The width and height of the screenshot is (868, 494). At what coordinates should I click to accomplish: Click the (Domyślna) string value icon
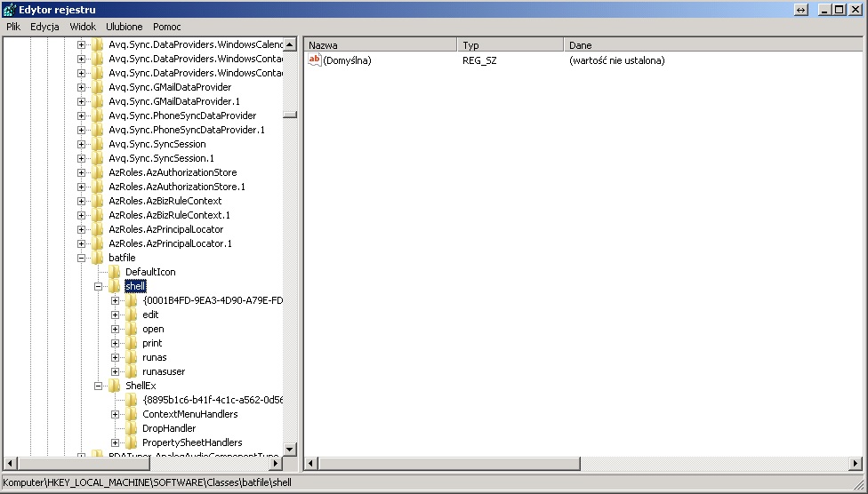[x=314, y=60]
